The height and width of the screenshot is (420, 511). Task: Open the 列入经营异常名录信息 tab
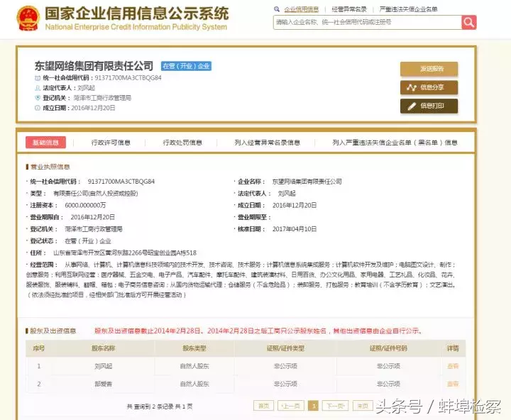point(268,143)
